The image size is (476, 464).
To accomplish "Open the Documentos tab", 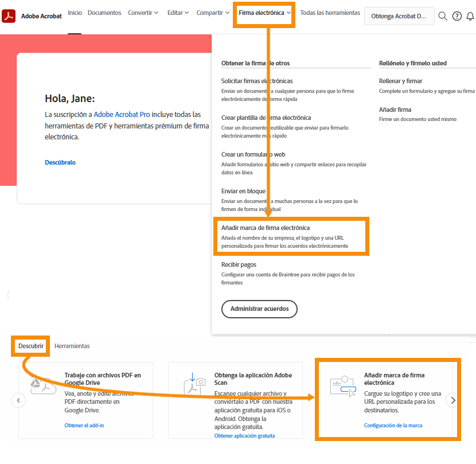I will pos(104,13).
